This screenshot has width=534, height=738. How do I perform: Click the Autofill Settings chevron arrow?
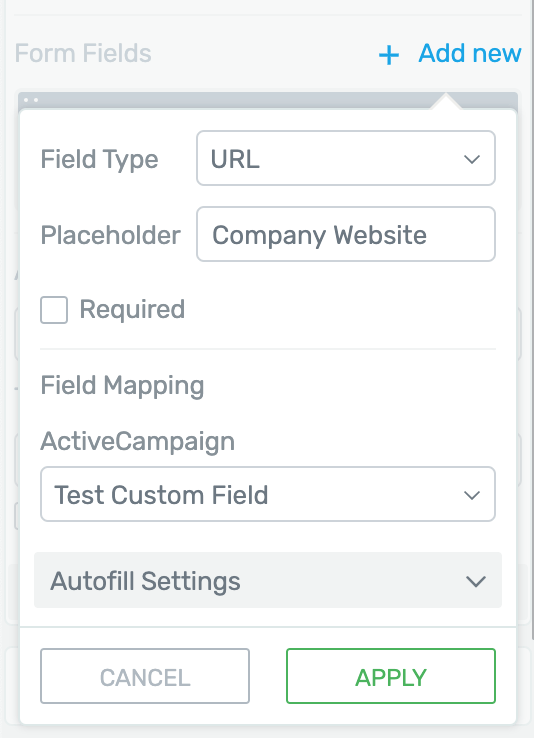(x=476, y=582)
